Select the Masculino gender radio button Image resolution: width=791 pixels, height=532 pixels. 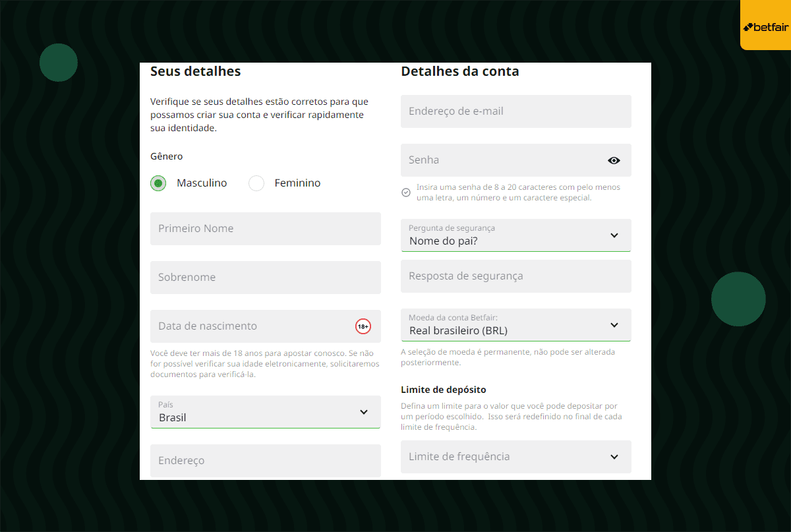tap(158, 183)
